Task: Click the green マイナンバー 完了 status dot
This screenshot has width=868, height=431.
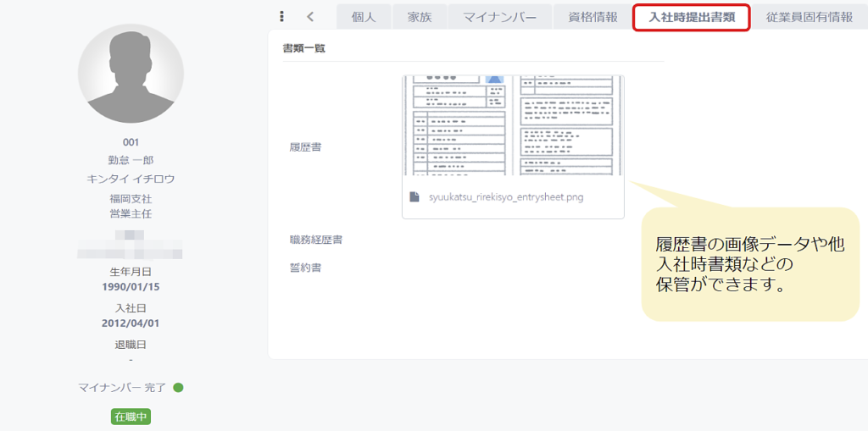Action: pyautogui.click(x=178, y=388)
